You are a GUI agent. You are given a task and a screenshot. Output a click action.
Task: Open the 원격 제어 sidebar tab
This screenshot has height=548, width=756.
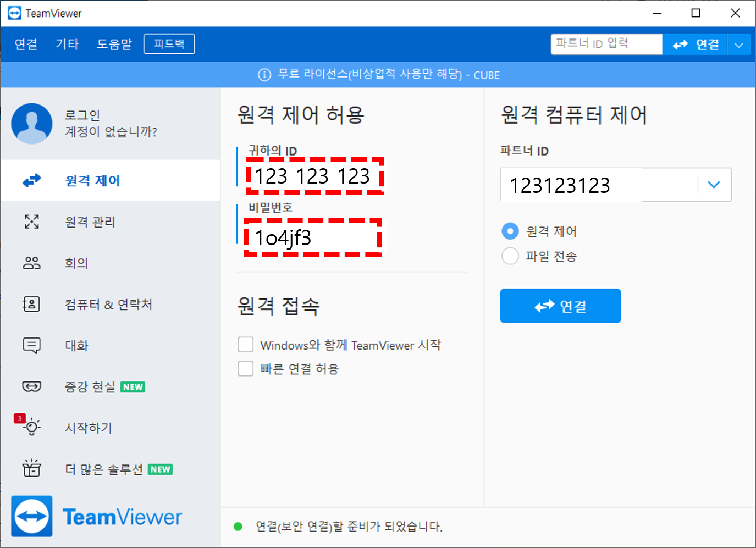pyautogui.click(x=111, y=180)
